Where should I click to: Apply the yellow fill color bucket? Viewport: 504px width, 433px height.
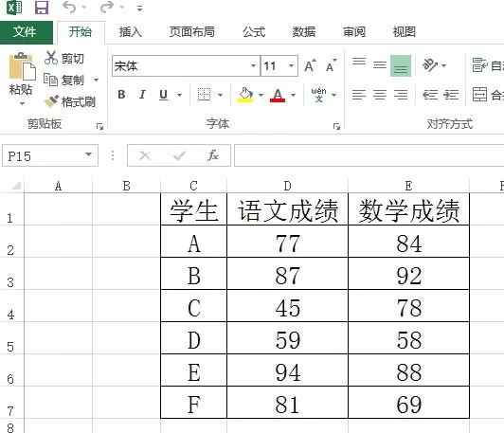point(246,95)
